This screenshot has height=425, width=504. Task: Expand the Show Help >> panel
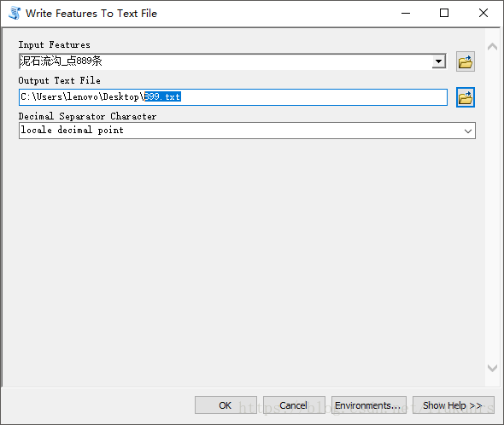(454, 405)
